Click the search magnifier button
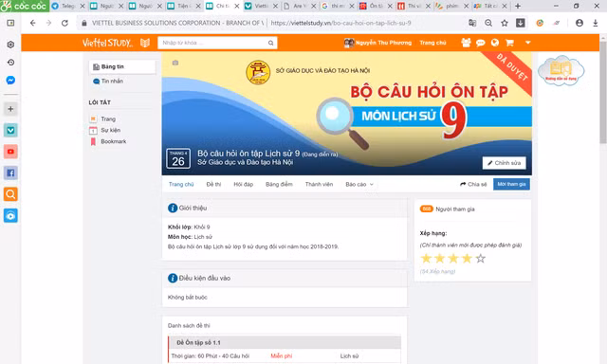Screen dimensions: 607x364 (271, 43)
